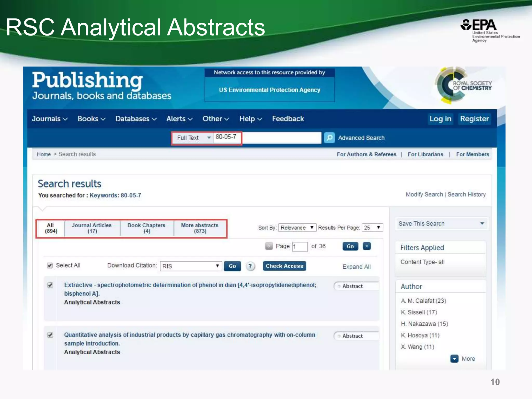Click the Check Access button
532x399 pixels.
(284, 266)
